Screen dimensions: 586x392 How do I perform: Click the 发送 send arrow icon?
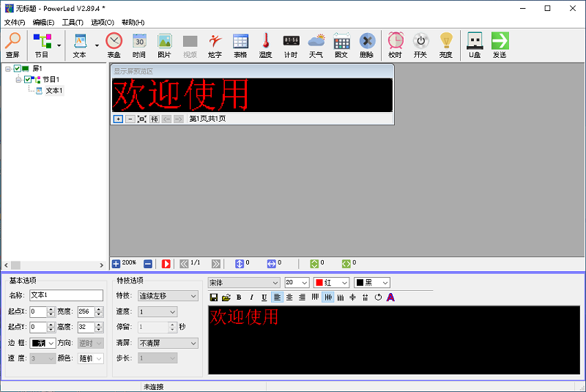pyautogui.click(x=500, y=45)
